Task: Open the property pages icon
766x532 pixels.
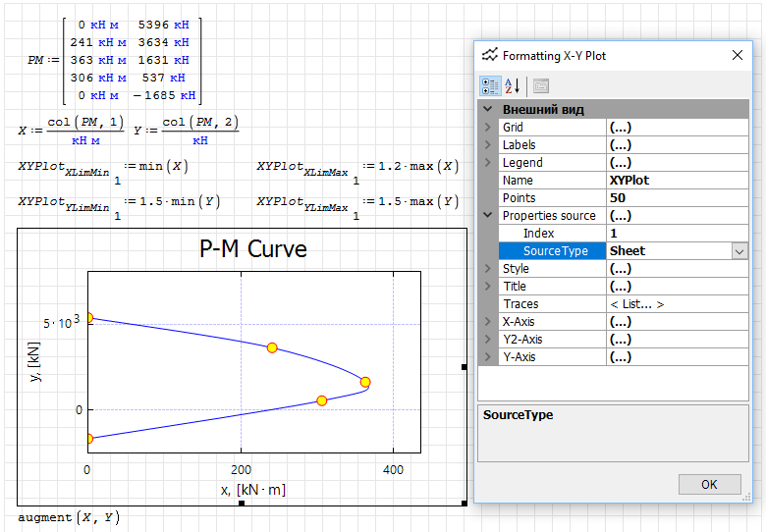Action: (x=541, y=85)
